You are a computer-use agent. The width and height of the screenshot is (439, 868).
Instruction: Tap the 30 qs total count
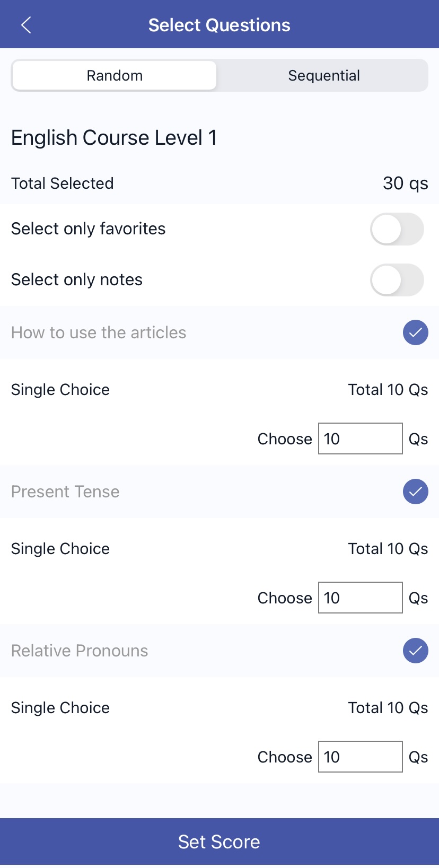(405, 183)
